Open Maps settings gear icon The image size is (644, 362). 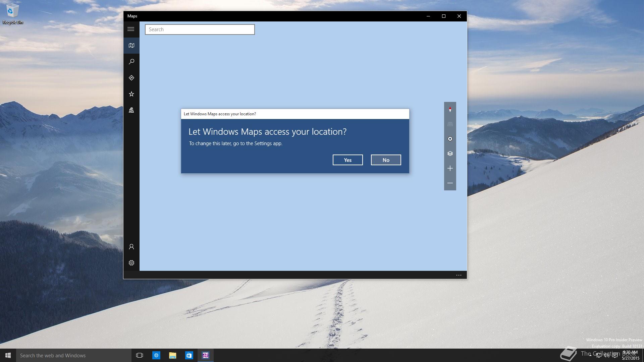131,263
